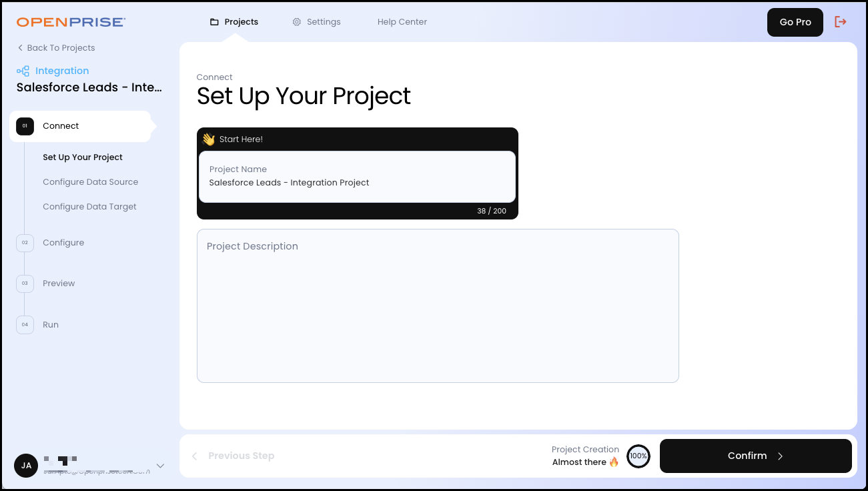Select Configure Data Target substep
This screenshot has width=868, height=491.
[x=89, y=207]
